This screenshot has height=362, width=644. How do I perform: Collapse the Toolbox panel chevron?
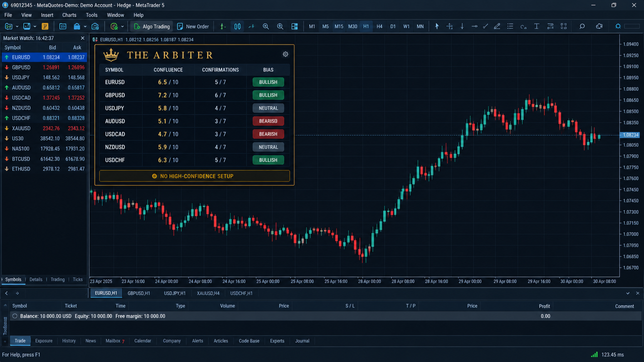[x=628, y=293]
